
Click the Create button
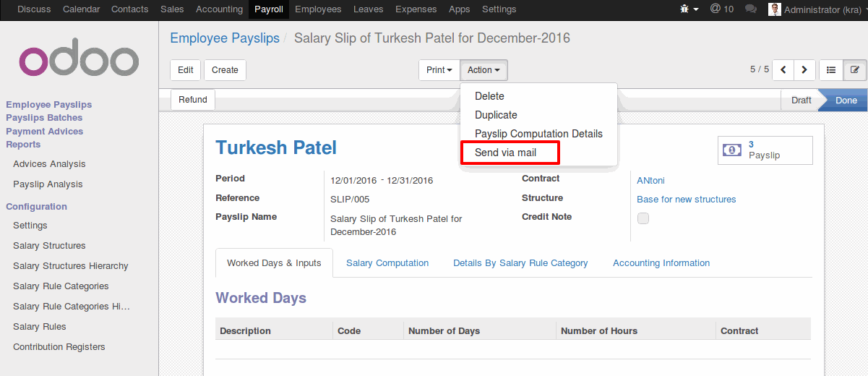click(x=225, y=70)
